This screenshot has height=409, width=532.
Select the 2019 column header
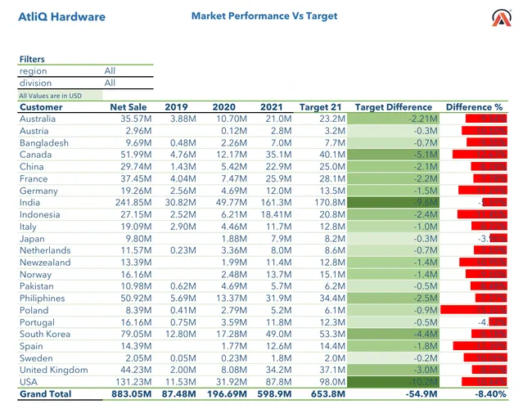pyautogui.click(x=176, y=107)
